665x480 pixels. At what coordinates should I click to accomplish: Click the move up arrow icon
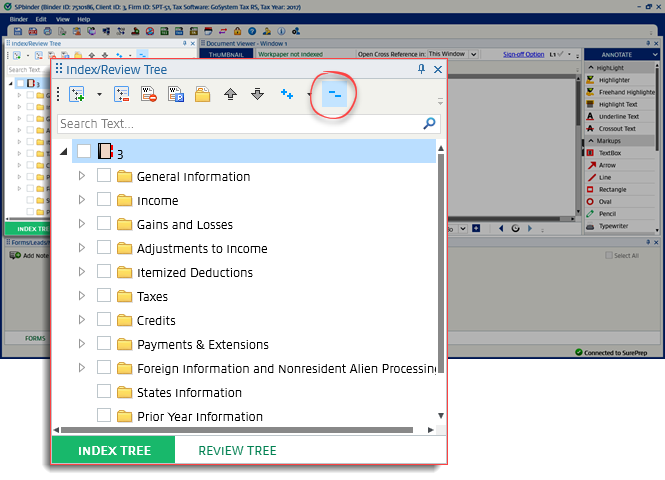click(230, 94)
